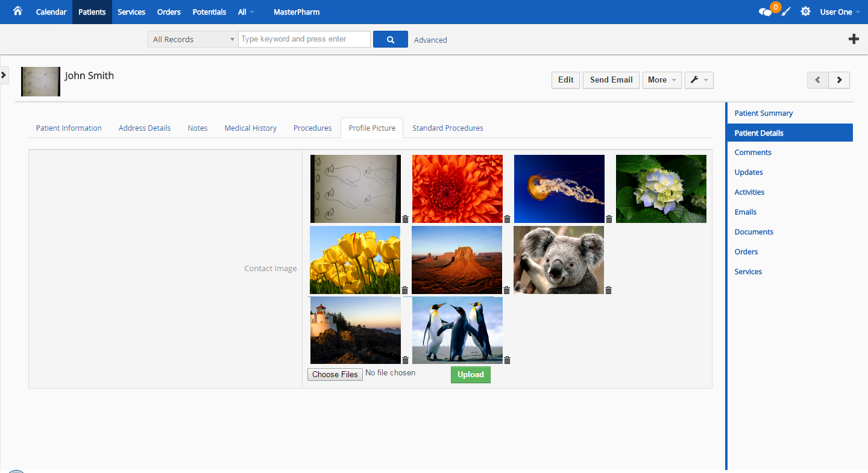Viewport: 868px width, 473px height.
Task: Open the orange chrysanthemum thumbnail
Action: (458, 189)
